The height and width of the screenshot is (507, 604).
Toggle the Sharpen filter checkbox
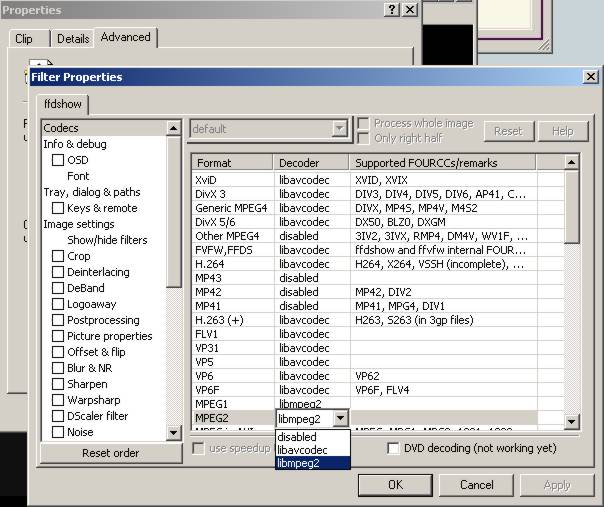[x=59, y=384]
